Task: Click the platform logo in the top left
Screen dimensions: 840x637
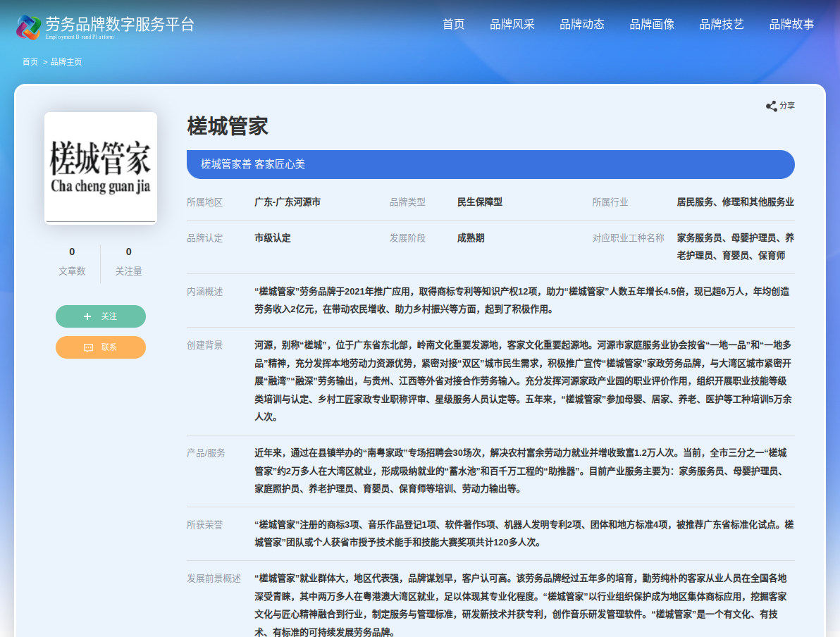Action: pos(28,28)
